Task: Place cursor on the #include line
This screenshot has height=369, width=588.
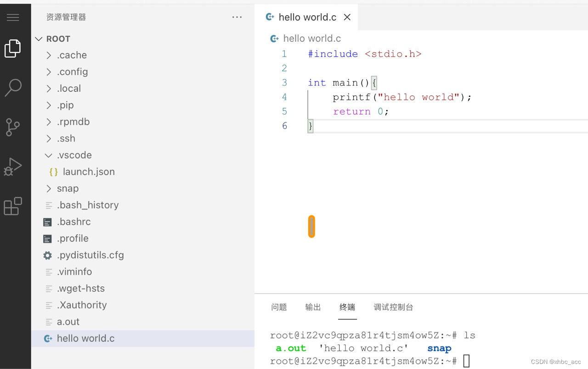Action: [365, 54]
